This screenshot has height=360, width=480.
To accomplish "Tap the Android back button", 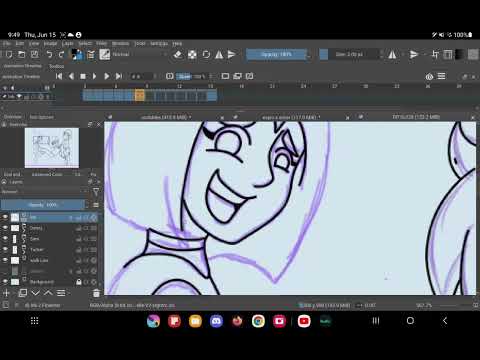I will click(445, 321).
